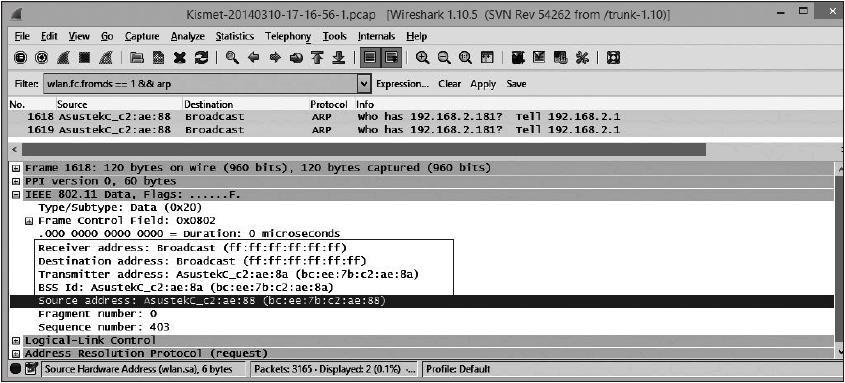This screenshot has height=383, width=845.
Task: Toggle auto scroll in live capture
Action: click(391, 58)
